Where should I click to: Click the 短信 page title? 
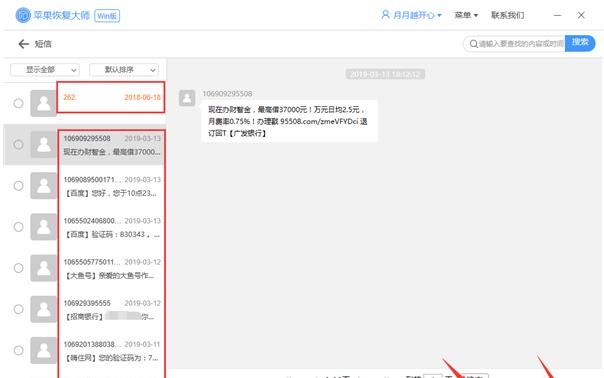pyautogui.click(x=43, y=44)
